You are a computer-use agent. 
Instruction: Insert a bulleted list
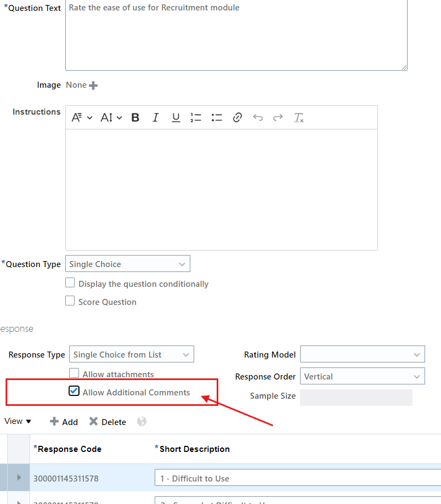(x=216, y=117)
